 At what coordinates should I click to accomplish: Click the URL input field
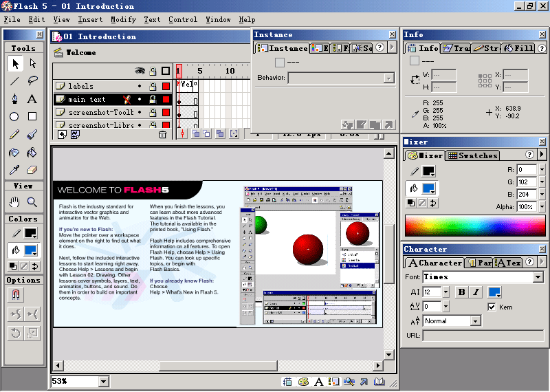pyautogui.click(x=483, y=336)
